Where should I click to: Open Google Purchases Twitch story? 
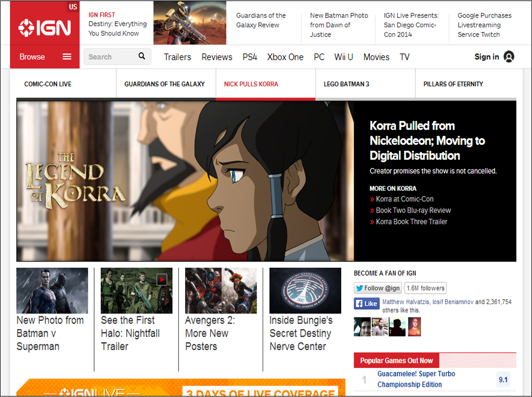point(484,25)
